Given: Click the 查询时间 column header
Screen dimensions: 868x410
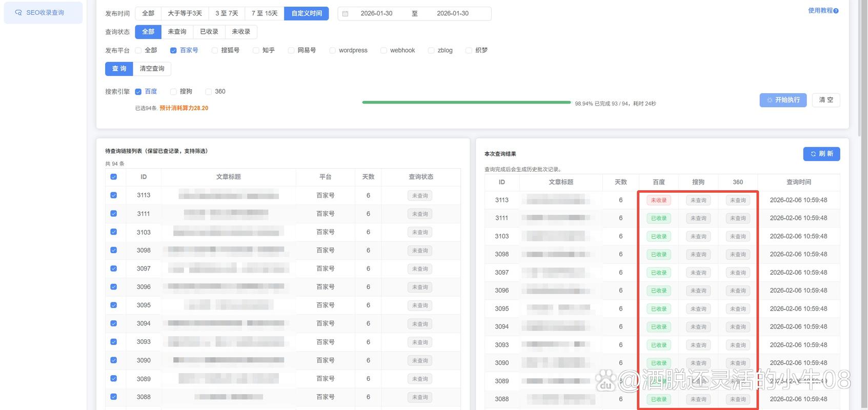Looking at the screenshot, I should 799,182.
